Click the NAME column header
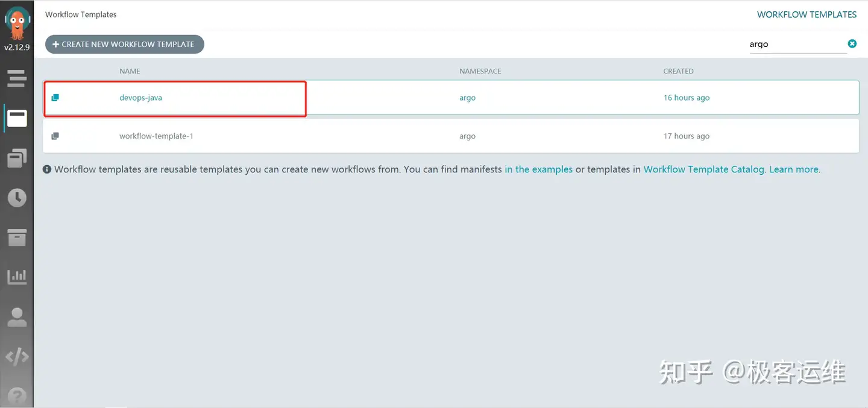The image size is (868, 408). coord(130,71)
